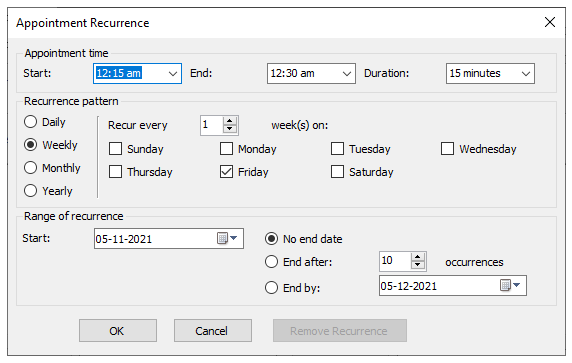Confirm with the OK button
Viewport: 572px width, 363px height.
coord(118,331)
